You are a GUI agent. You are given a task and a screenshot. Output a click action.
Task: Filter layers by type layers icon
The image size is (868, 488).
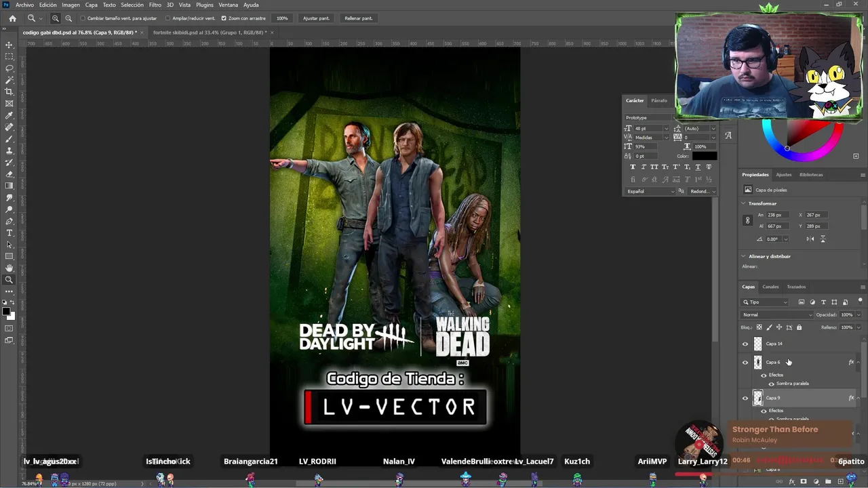click(823, 302)
